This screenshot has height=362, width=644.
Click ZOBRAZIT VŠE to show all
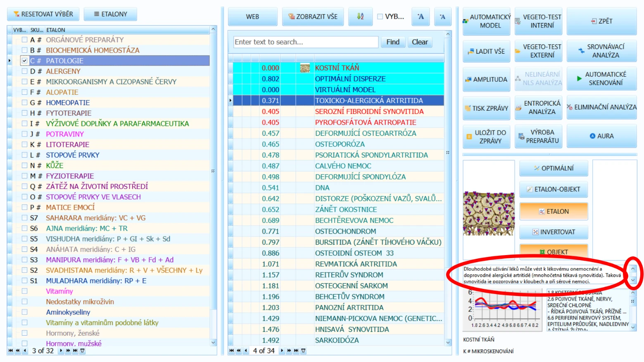coord(313,17)
